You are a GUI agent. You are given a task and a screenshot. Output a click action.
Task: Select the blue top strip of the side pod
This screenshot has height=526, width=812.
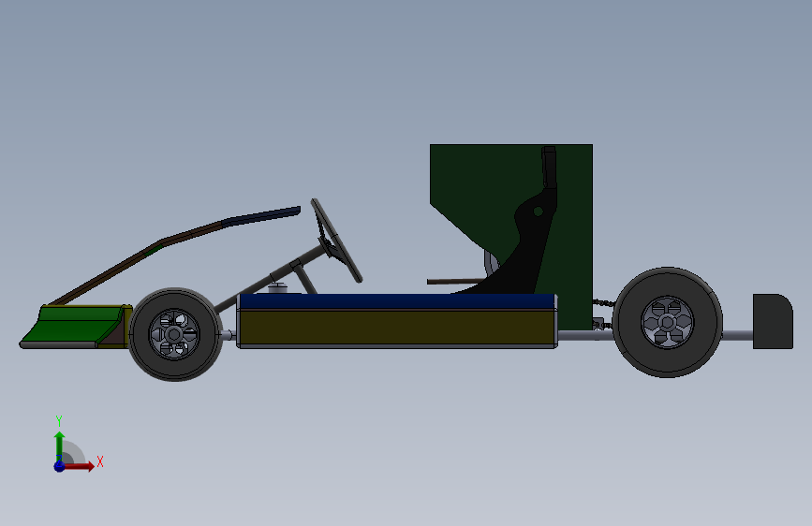[x=397, y=301]
